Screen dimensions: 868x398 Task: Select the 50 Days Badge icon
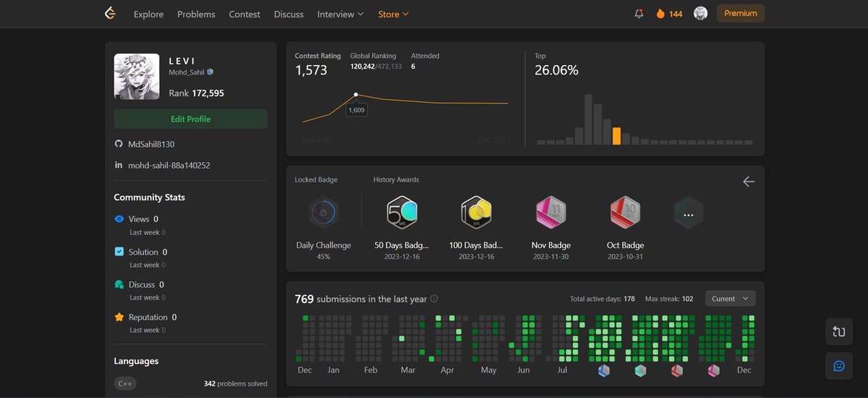(x=401, y=212)
